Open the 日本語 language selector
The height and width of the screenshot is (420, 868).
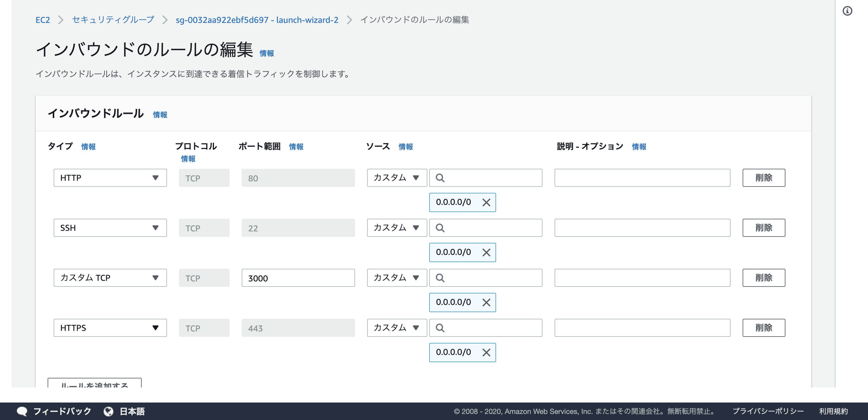(x=132, y=411)
